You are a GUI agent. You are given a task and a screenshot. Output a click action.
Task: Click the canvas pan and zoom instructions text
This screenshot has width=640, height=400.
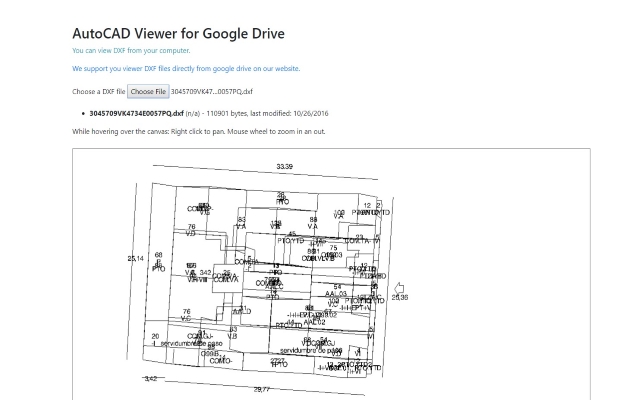198,131
